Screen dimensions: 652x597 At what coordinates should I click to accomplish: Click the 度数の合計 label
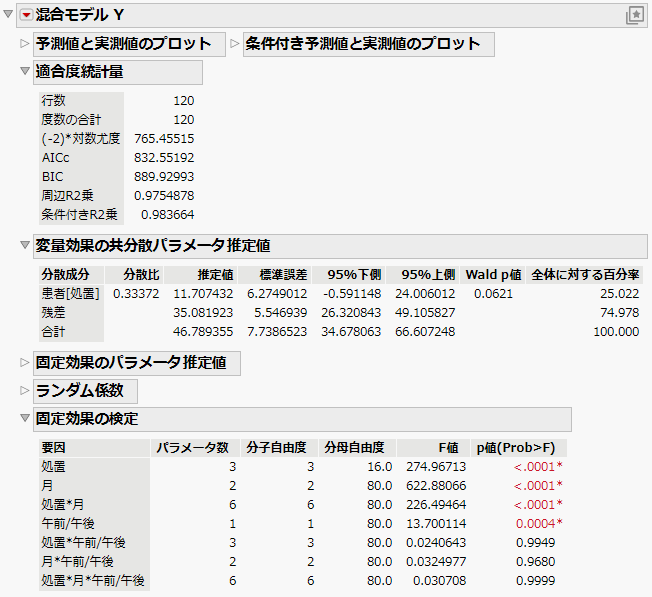(71, 119)
